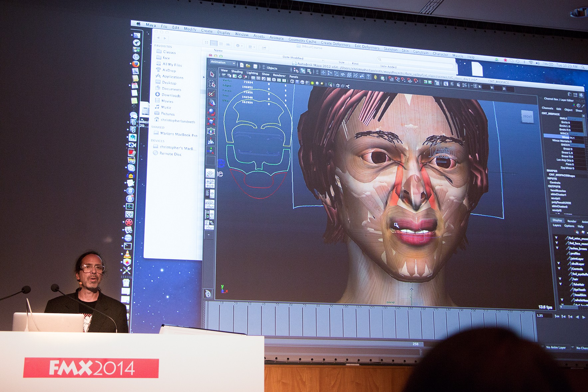Open the Skeleton menu

click(x=391, y=49)
